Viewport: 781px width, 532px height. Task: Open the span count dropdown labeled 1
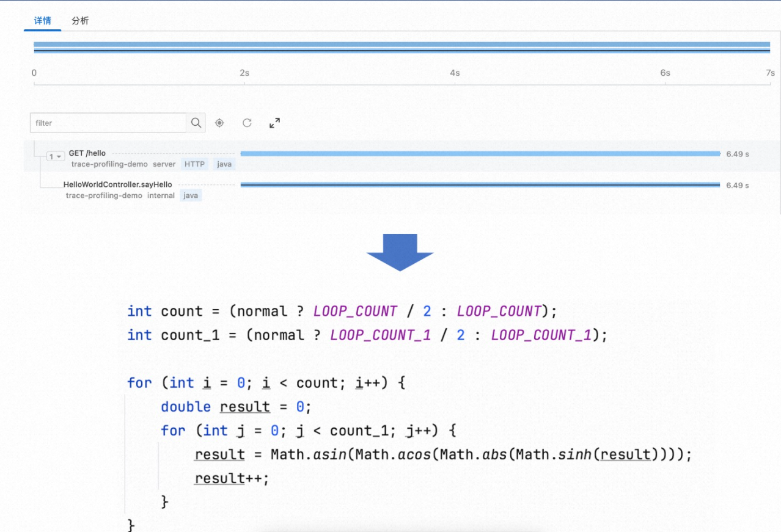tap(54, 156)
